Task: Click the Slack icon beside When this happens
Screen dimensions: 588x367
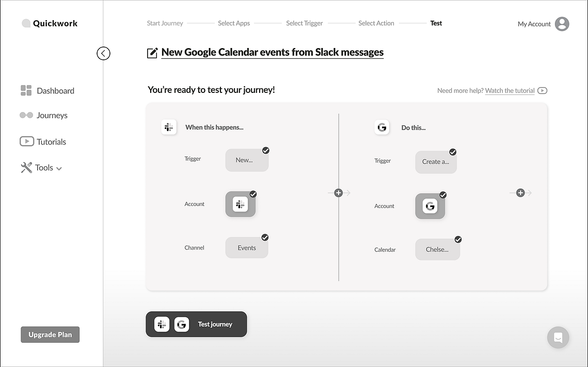Action: click(169, 127)
